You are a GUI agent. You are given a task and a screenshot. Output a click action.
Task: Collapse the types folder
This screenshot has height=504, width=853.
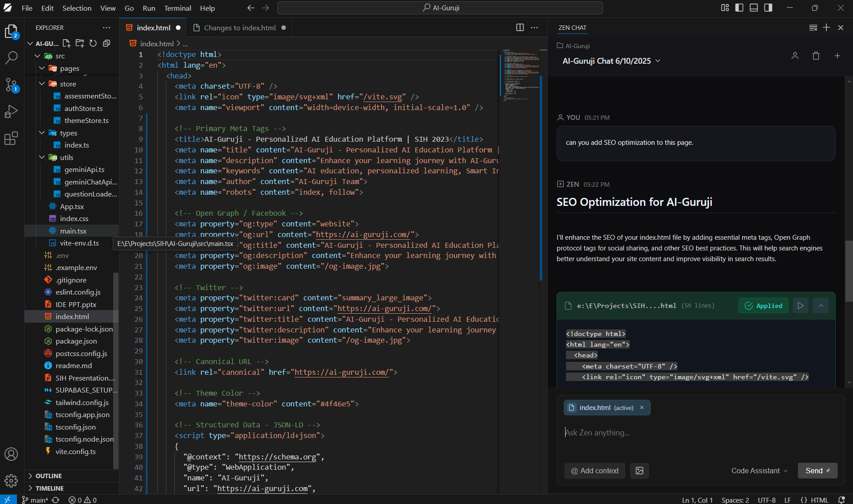(42, 133)
